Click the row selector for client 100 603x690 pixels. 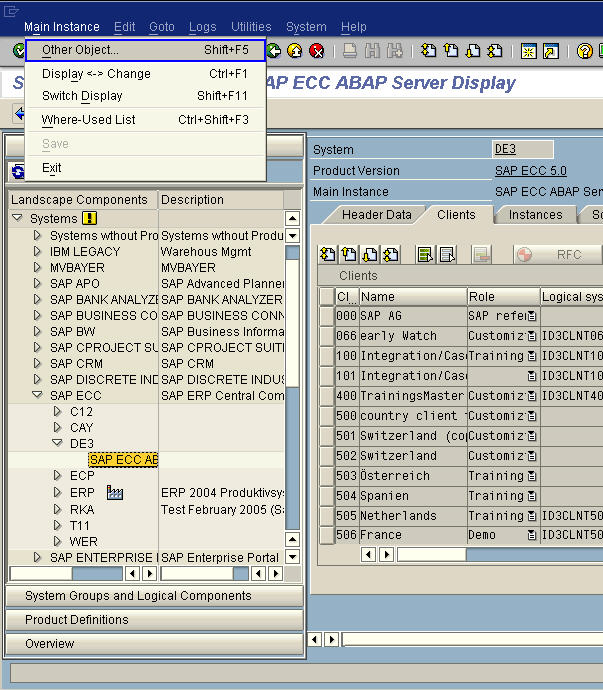[x=327, y=356]
